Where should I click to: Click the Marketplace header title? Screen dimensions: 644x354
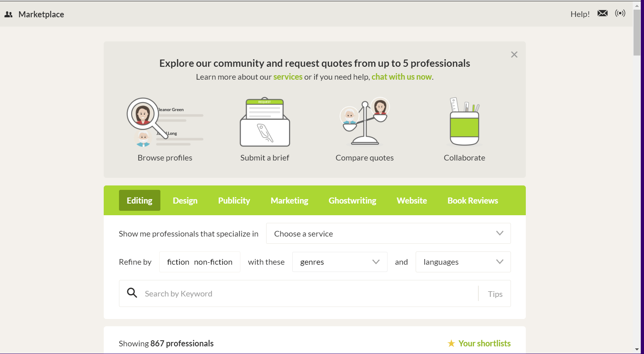41,14
